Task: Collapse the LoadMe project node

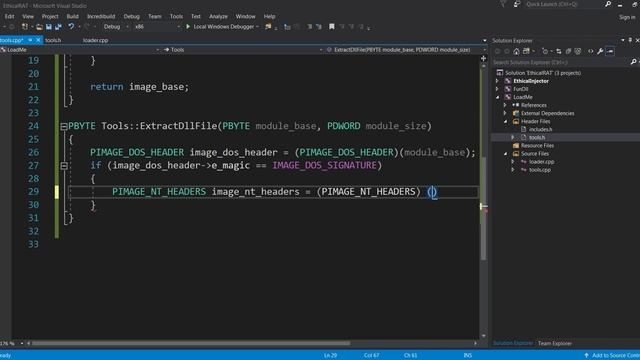Action: click(497, 97)
